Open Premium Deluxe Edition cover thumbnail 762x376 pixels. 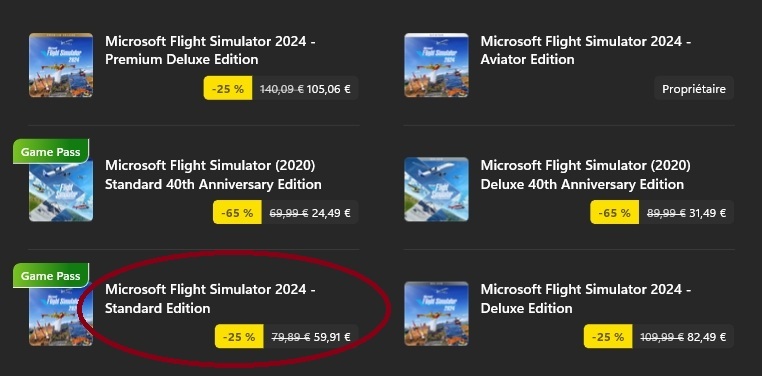point(61,65)
